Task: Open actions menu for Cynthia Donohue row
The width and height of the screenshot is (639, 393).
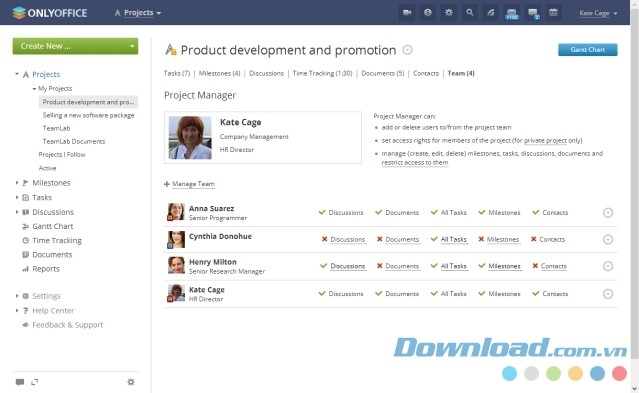Action: click(608, 239)
